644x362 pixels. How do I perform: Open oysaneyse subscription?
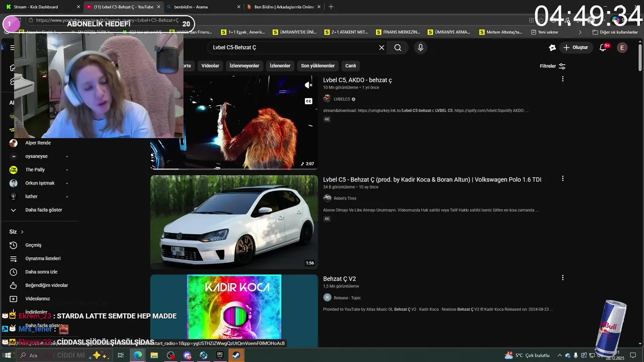36,156
